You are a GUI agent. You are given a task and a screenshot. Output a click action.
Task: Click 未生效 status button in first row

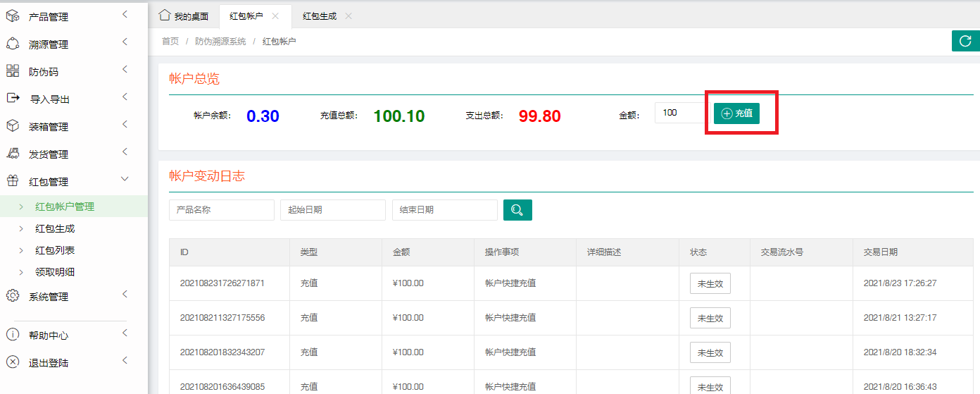(710, 283)
